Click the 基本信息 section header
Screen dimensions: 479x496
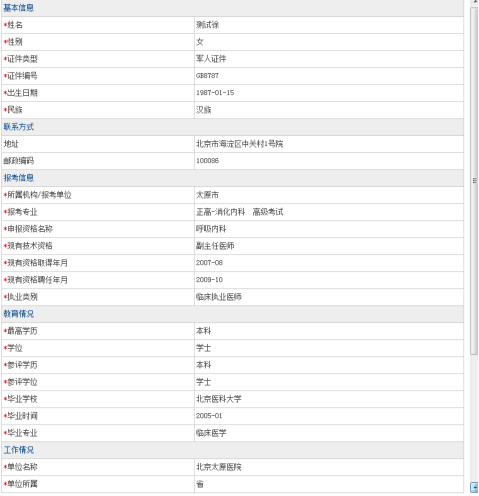tap(19, 8)
